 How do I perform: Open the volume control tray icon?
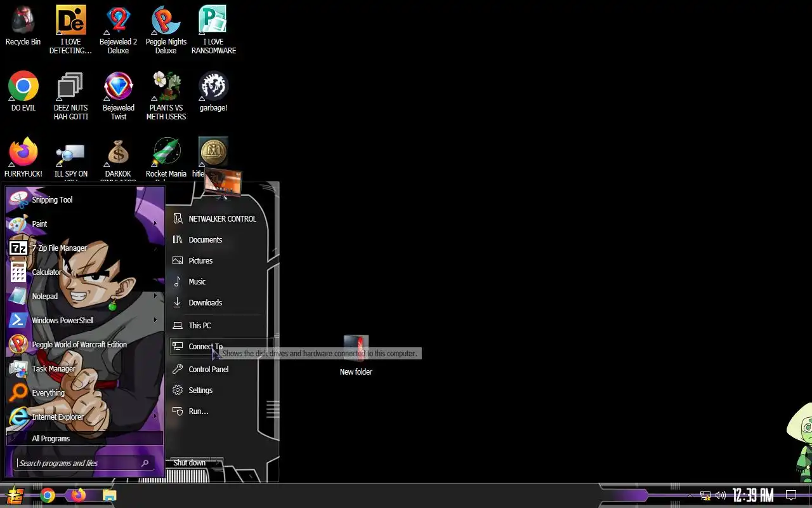tap(721, 495)
